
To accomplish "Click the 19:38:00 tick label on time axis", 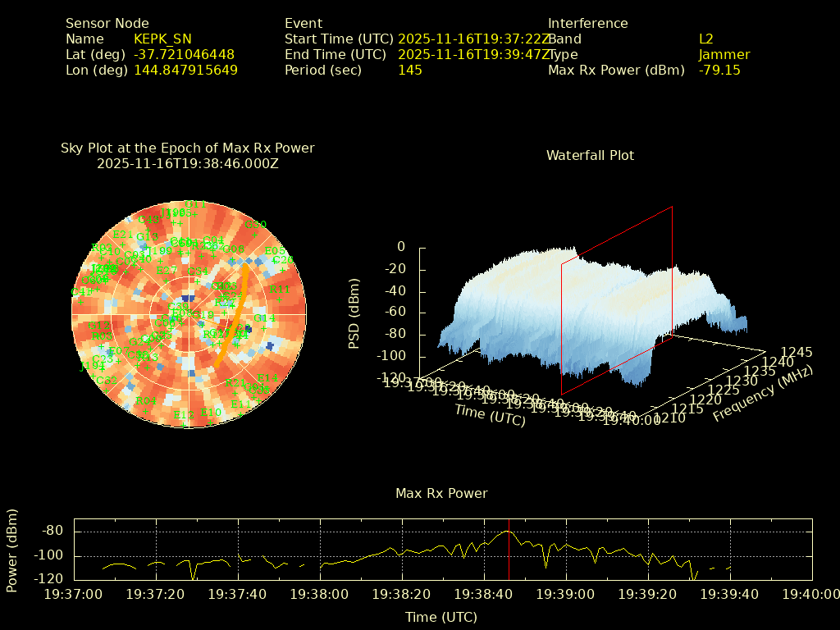I will point(319,594).
